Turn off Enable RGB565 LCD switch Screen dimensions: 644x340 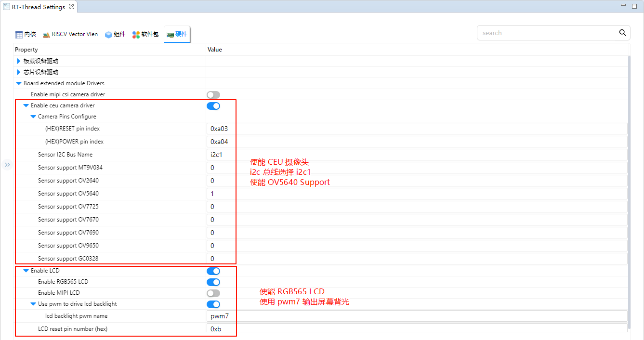point(213,282)
